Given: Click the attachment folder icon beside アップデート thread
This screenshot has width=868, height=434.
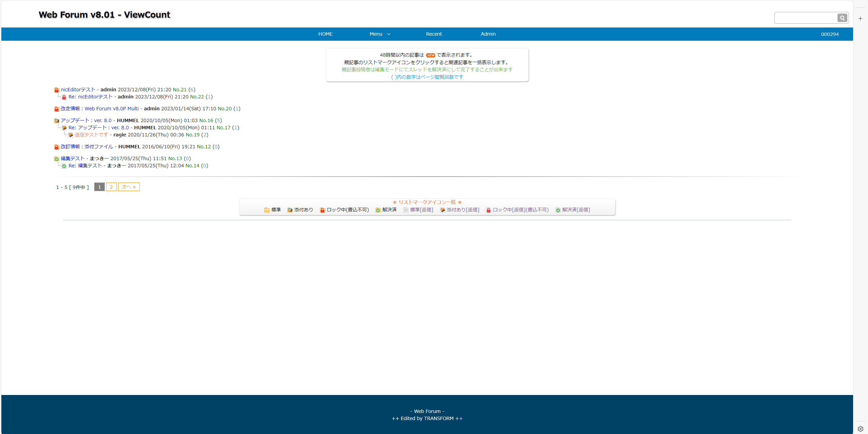Looking at the screenshot, I should point(56,121).
